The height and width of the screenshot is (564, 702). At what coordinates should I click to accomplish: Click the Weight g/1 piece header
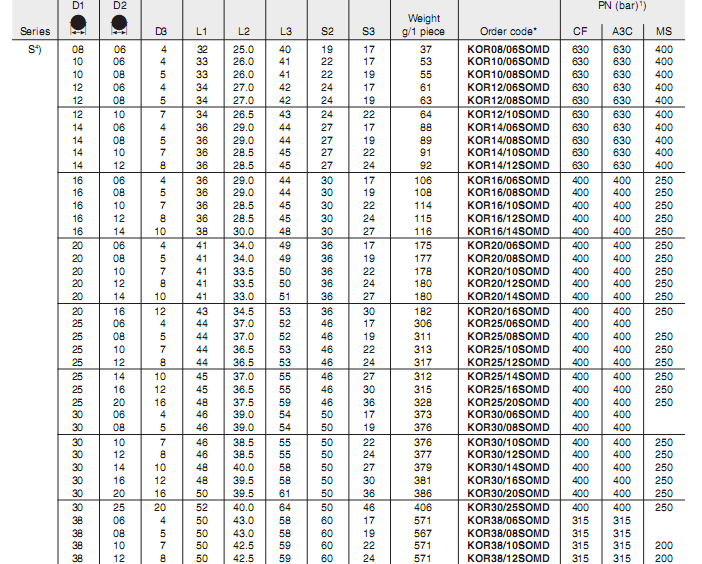coord(425,25)
